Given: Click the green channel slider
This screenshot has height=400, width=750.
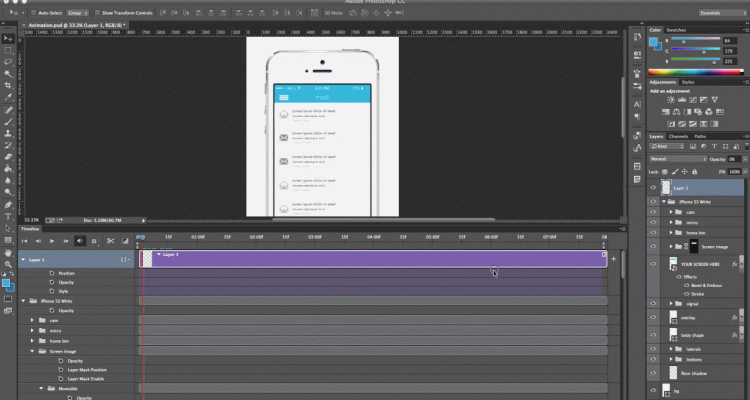Looking at the screenshot, I should [x=695, y=50].
